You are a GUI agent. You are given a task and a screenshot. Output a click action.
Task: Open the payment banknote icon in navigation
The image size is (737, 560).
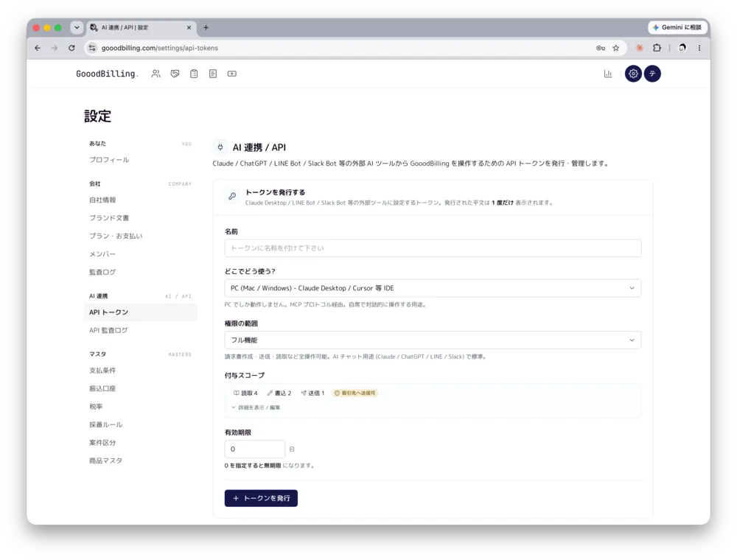coord(231,74)
